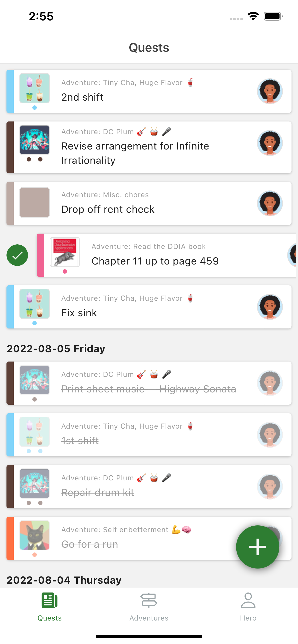Open the Adventures tab
This screenshot has width=298, height=644.
(x=149, y=607)
